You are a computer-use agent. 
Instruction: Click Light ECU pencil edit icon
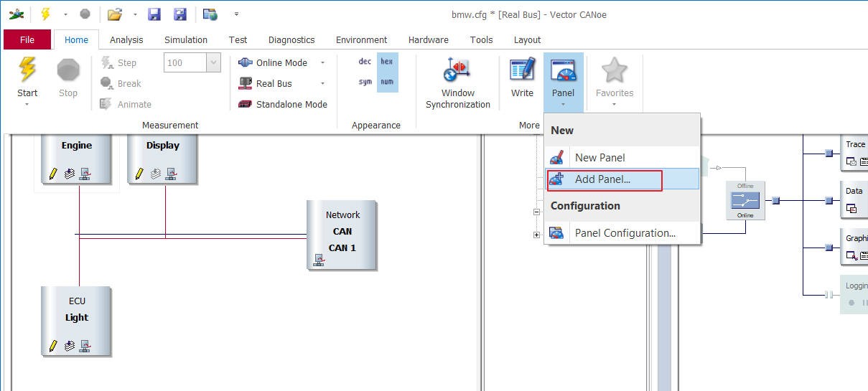53,346
